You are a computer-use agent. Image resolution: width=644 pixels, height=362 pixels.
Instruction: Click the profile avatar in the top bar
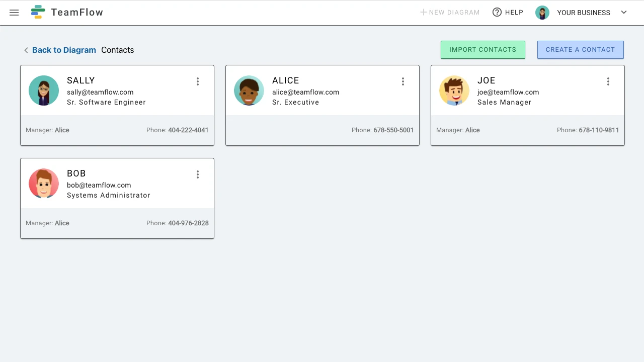coord(542,12)
